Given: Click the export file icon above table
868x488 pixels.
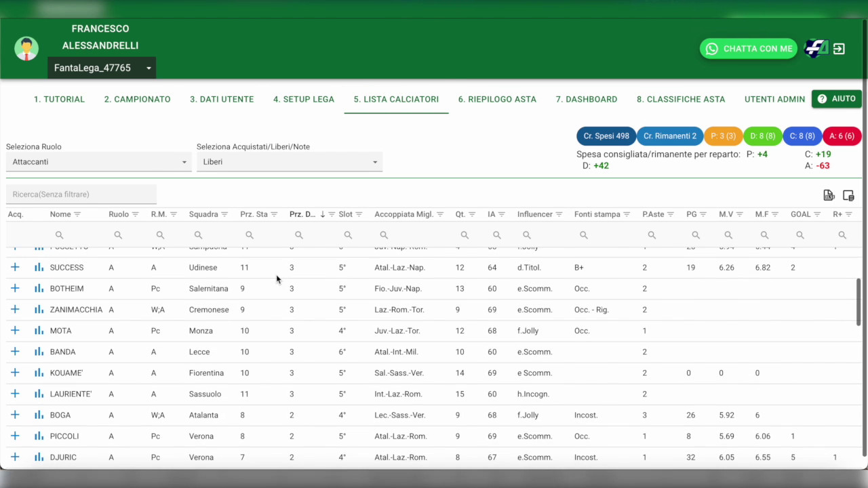Looking at the screenshot, I should [828, 195].
